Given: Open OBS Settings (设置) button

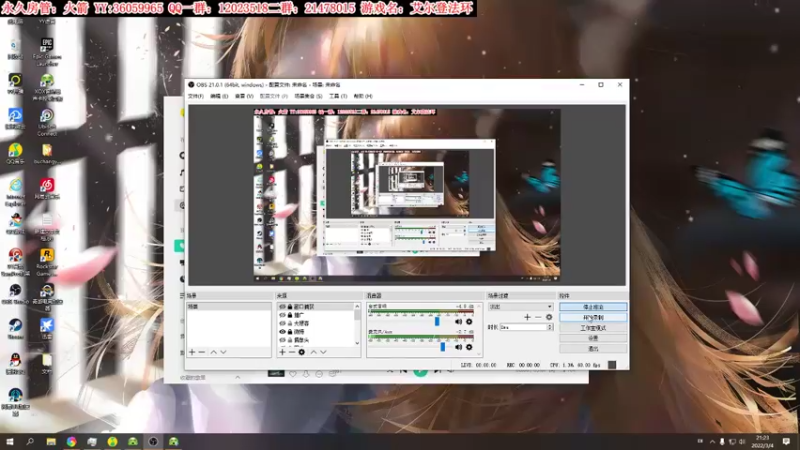Looking at the screenshot, I should [593, 338].
